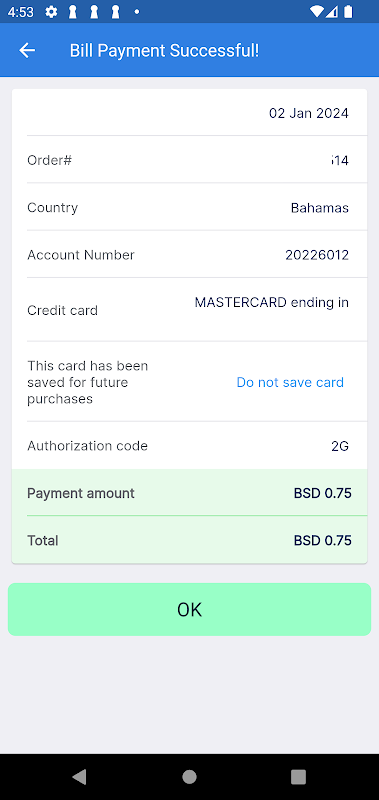Confirm receipt with the OK button
This screenshot has width=379, height=800.
pos(189,609)
